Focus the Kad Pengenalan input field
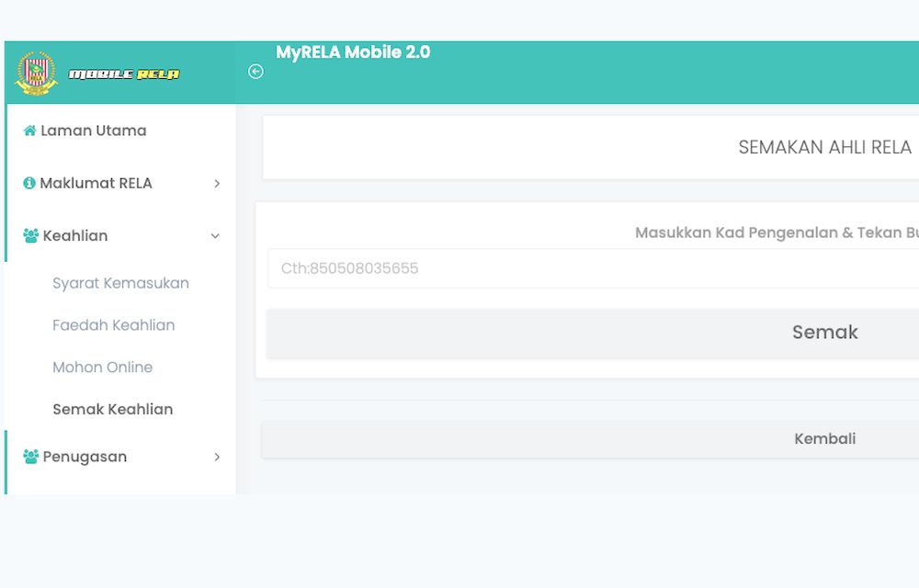The width and height of the screenshot is (919, 588). (593, 268)
